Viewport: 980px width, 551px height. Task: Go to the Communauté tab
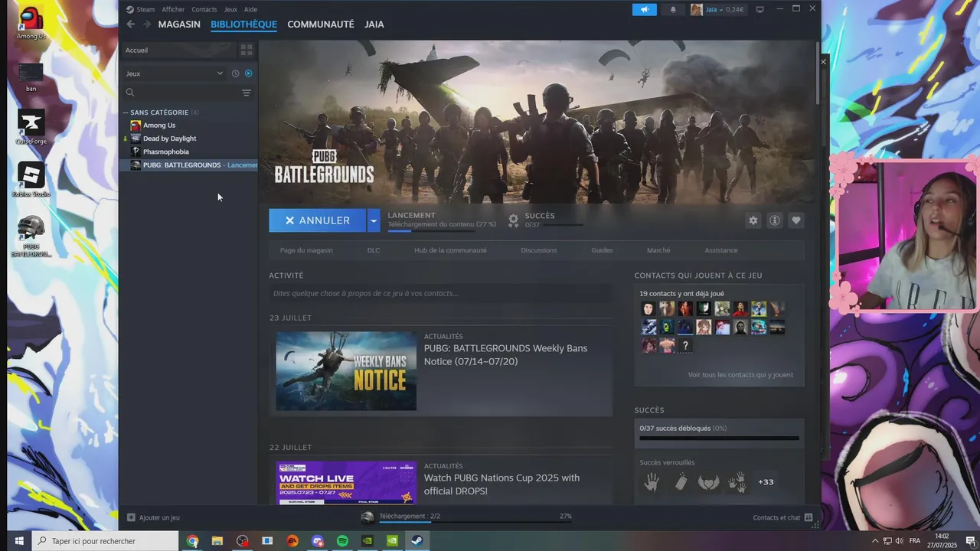pyautogui.click(x=321, y=24)
